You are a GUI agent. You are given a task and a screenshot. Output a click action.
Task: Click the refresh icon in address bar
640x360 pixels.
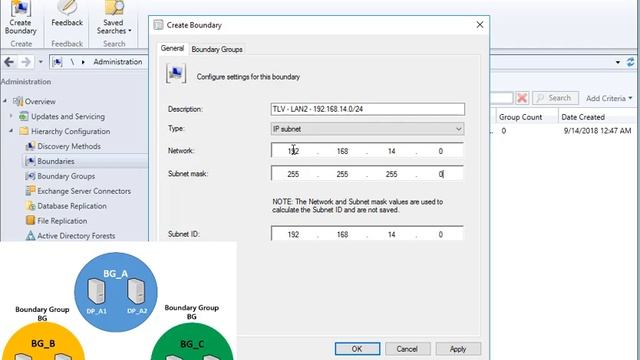[x=631, y=62]
